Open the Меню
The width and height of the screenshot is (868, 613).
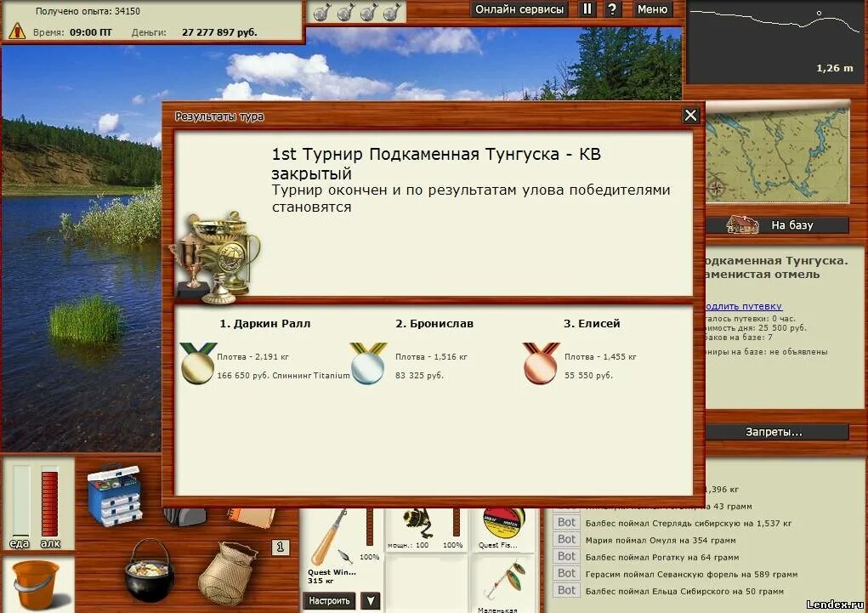[x=651, y=9]
